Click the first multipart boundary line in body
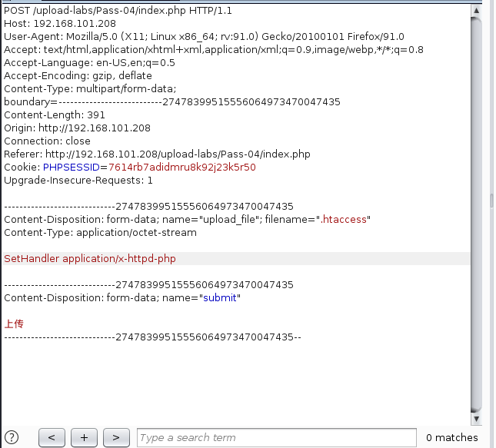Screen dimensions: 496x448 click(x=148, y=207)
